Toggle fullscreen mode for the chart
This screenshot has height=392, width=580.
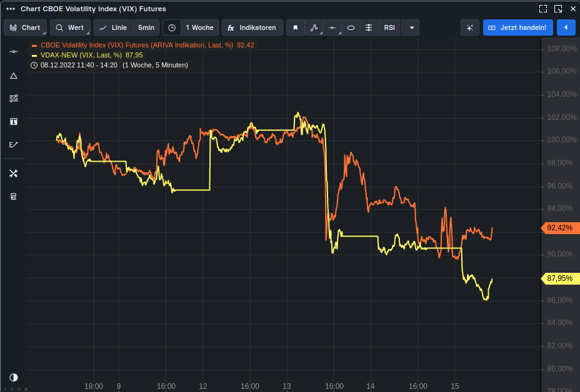pos(542,9)
